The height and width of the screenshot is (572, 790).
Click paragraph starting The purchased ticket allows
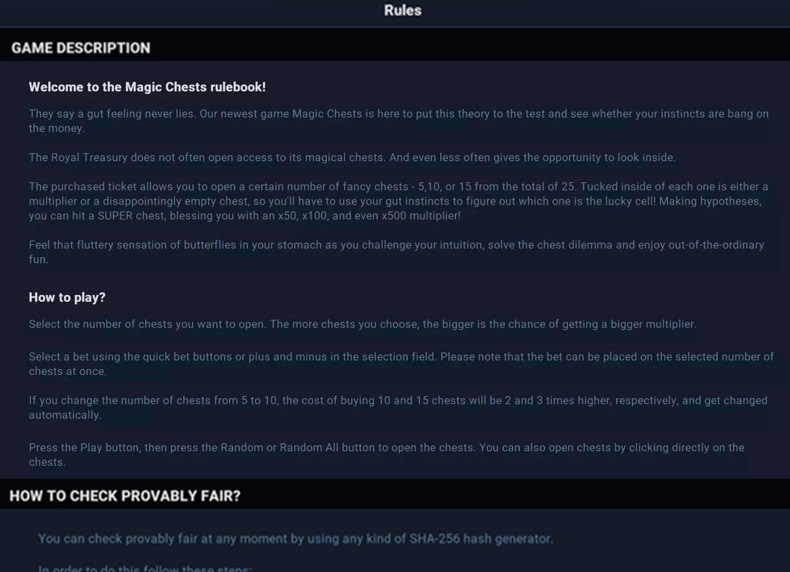pos(399,201)
